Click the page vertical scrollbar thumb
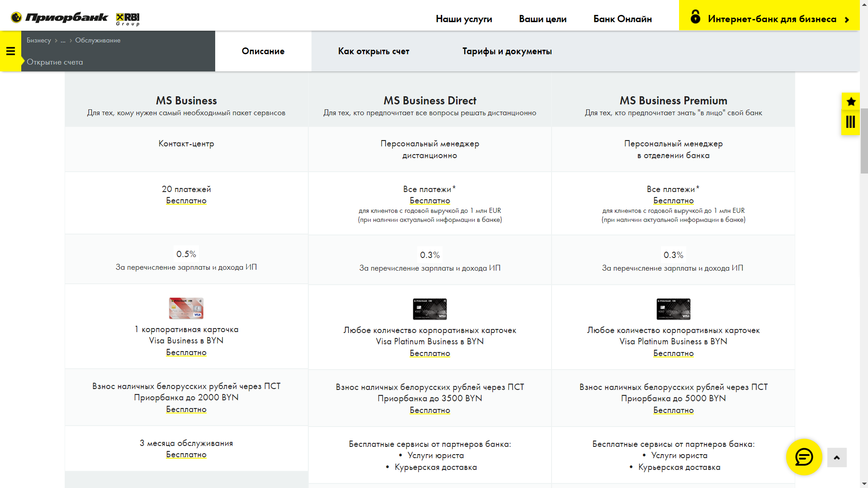 (864, 140)
